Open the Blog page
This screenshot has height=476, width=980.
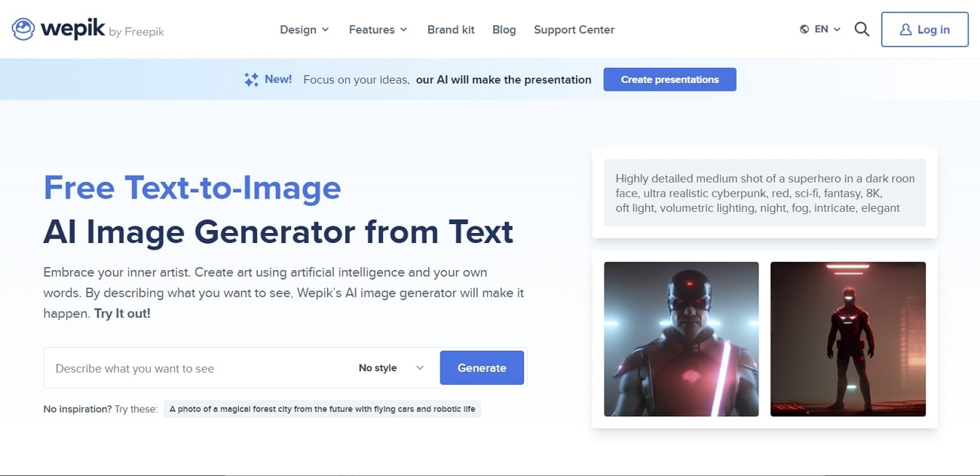[x=504, y=29]
